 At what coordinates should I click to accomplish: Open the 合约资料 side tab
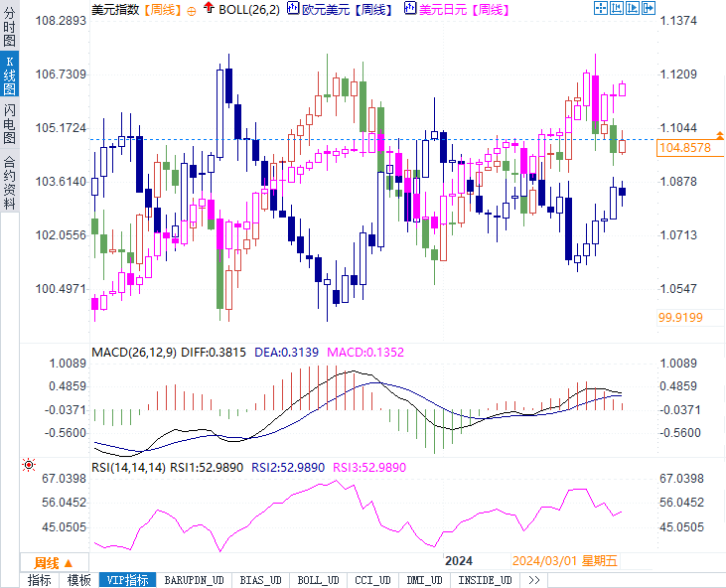(9, 182)
